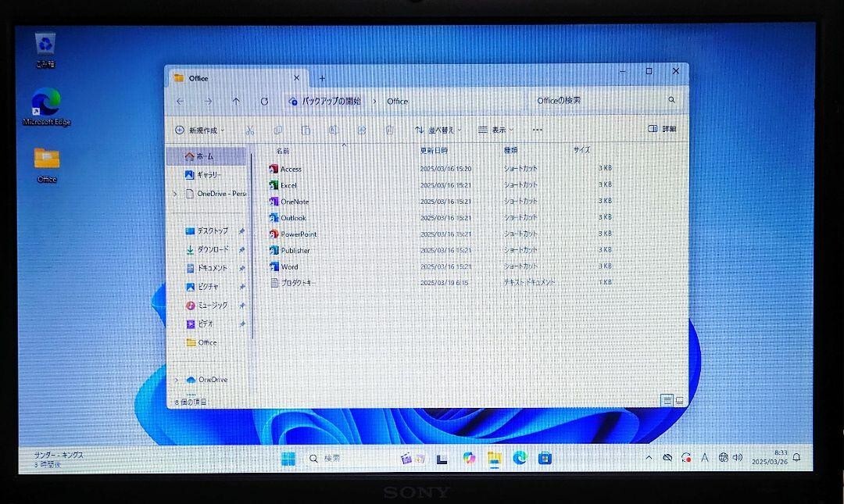This screenshot has height=504, width=844.
Task: Expand breadcrumb chevron before Office
Action: click(x=374, y=102)
